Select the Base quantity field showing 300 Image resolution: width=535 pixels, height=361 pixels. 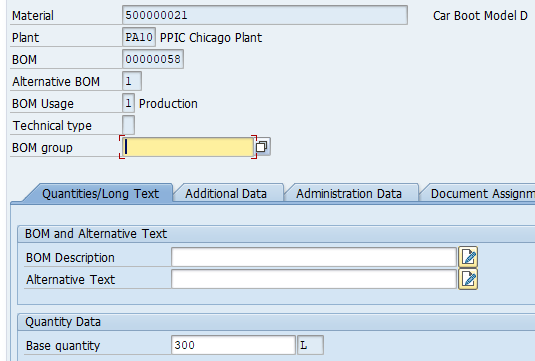pyautogui.click(x=233, y=345)
